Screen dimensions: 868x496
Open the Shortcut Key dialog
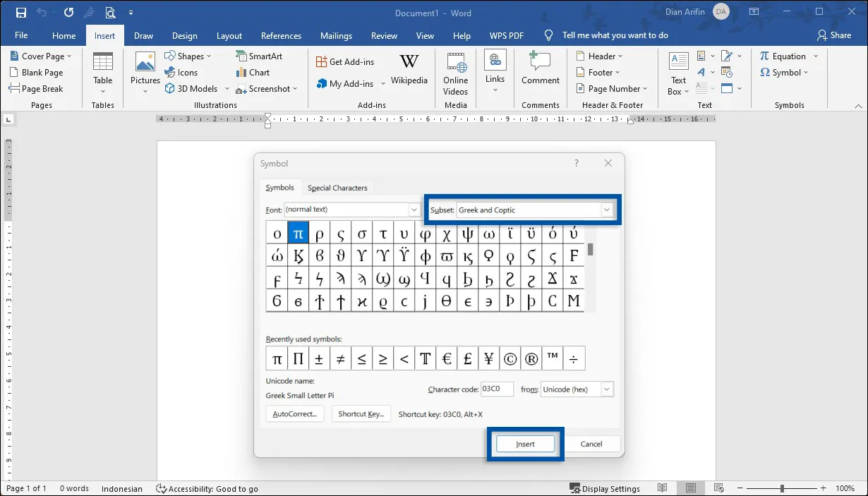click(361, 413)
